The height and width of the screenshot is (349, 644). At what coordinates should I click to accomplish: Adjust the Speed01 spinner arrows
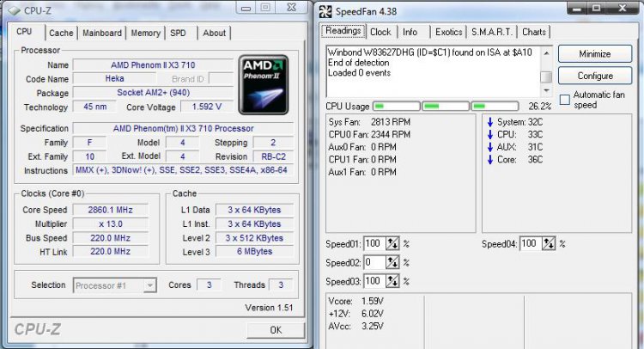pyautogui.click(x=392, y=244)
